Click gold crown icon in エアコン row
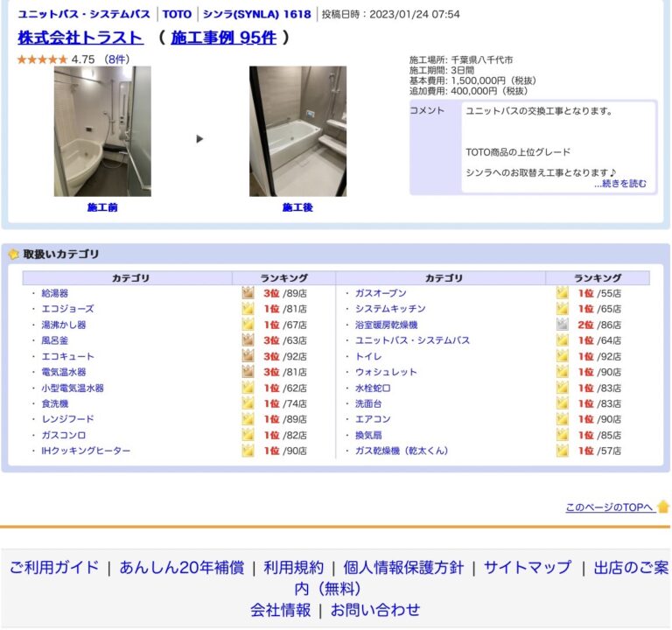The image size is (672, 630). [563, 419]
